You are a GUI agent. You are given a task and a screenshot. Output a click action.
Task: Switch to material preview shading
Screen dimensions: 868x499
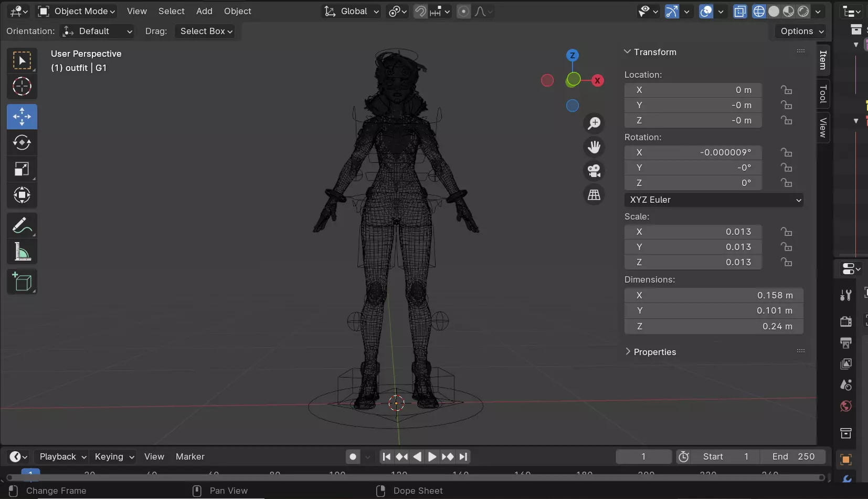click(x=788, y=11)
